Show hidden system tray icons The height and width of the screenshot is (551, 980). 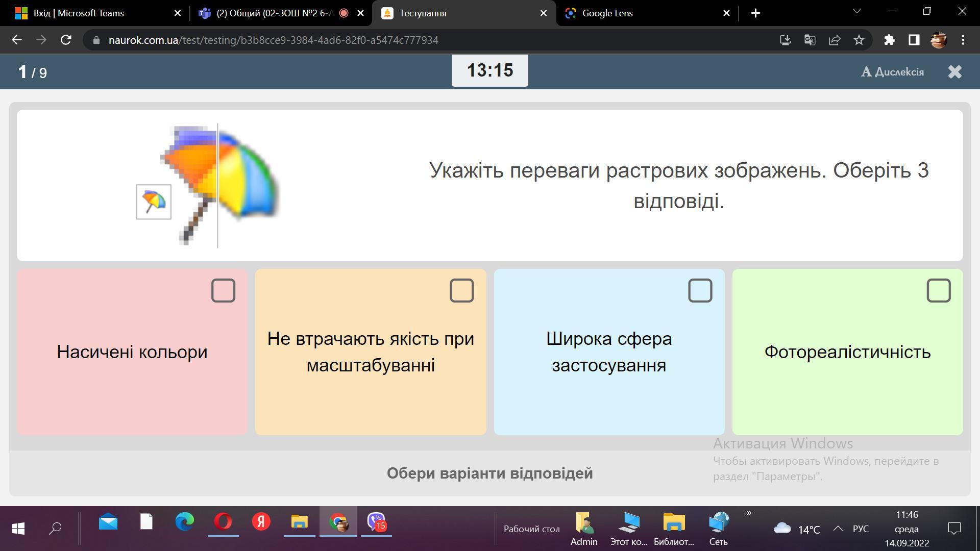[x=838, y=529]
